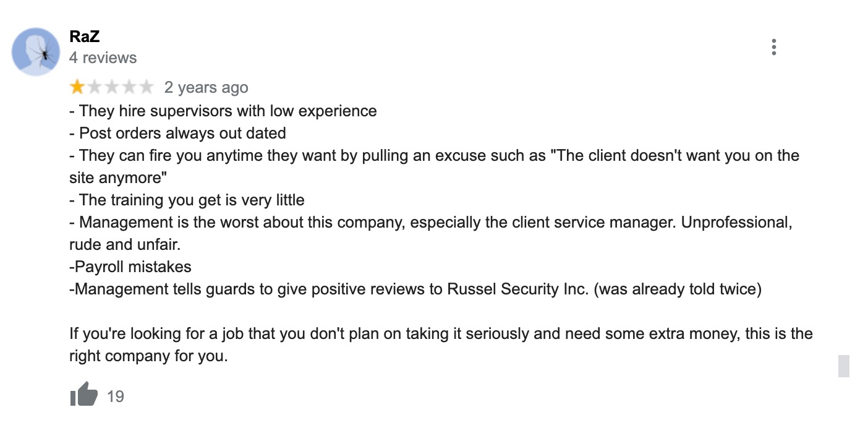Viewport: 868px width, 428px height.
Task: Open the three-dot more options menu
Action: click(x=773, y=47)
